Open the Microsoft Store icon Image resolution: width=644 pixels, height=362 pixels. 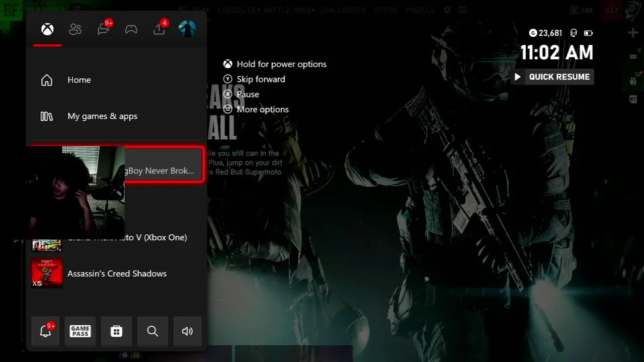click(x=116, y=331)
